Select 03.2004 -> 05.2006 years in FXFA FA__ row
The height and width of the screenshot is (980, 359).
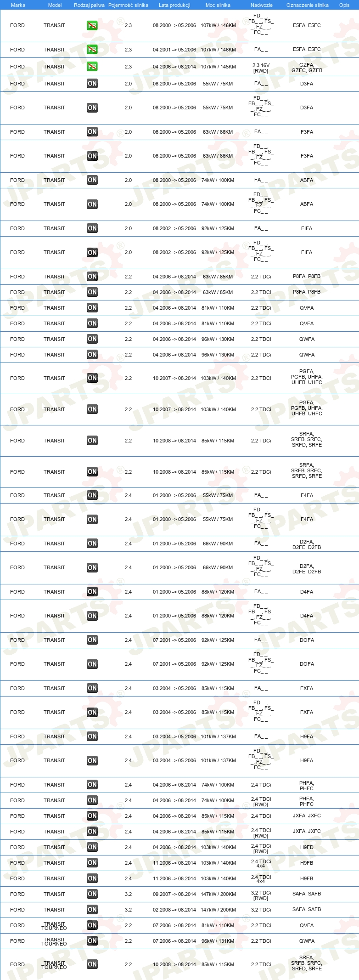point(174,688)
